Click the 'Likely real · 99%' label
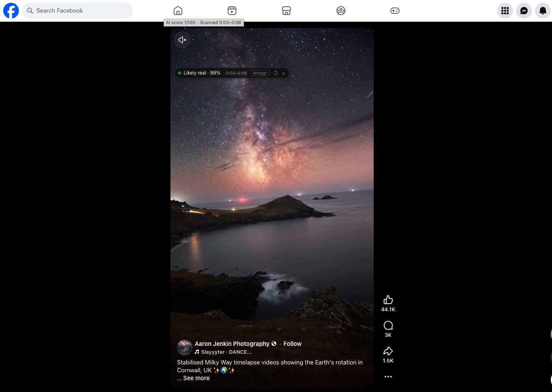This screenshot has height=392, width=552. click(202, 73)
